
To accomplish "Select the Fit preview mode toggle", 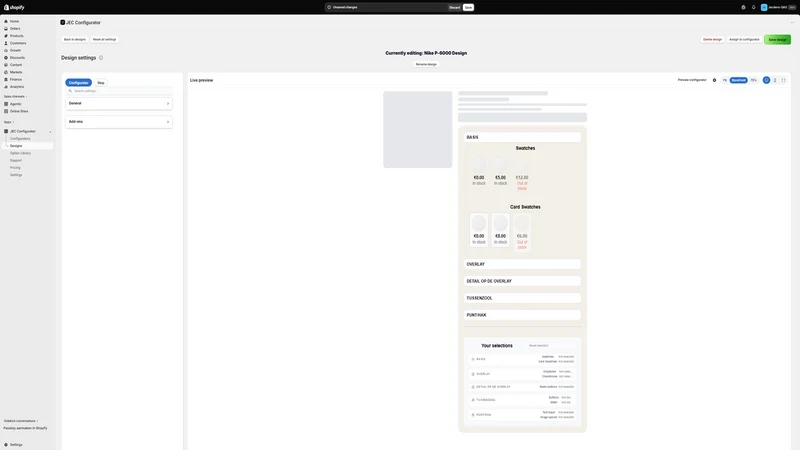I will 725,80.
